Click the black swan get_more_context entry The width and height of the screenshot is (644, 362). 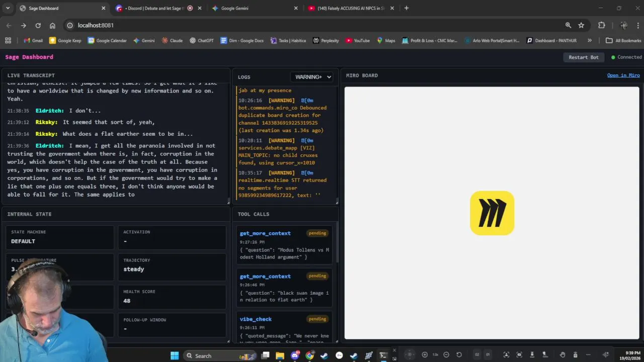(x=284, y=288)
